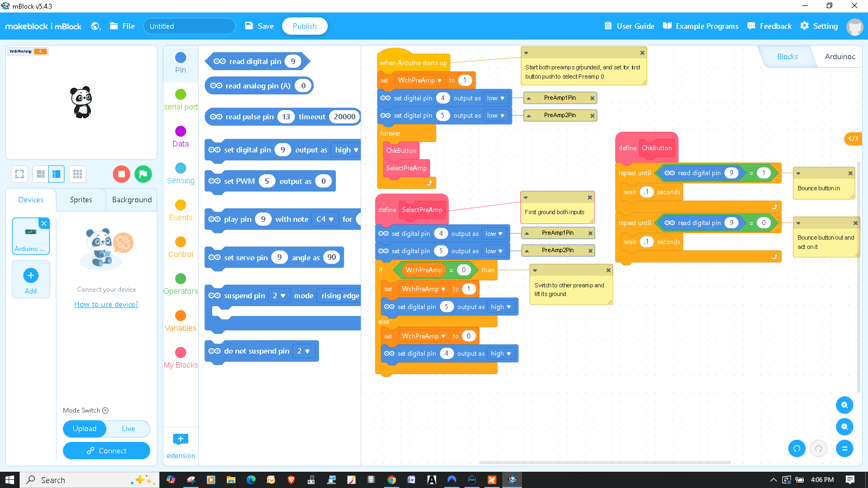The height and width of the screenshot is (488, 868).
Task: Reset workspace zoom
Action: point(845,448)
